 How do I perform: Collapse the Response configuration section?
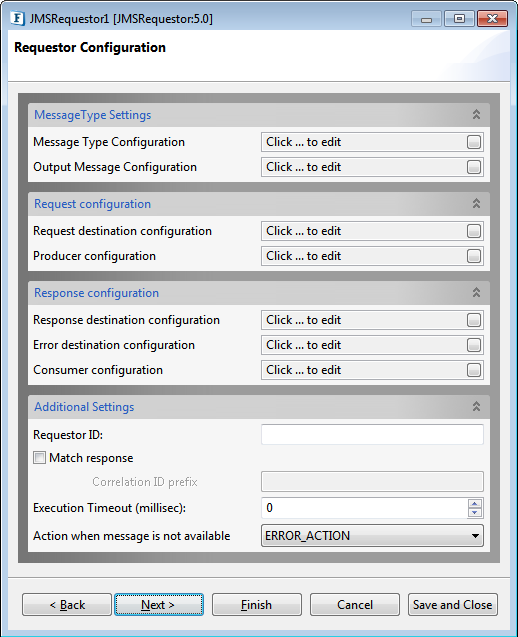(476, 292)
